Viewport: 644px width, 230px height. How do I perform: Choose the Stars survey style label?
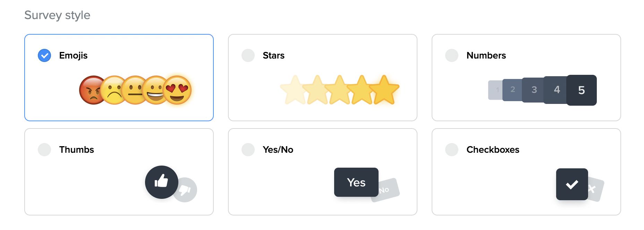(273, 55)
